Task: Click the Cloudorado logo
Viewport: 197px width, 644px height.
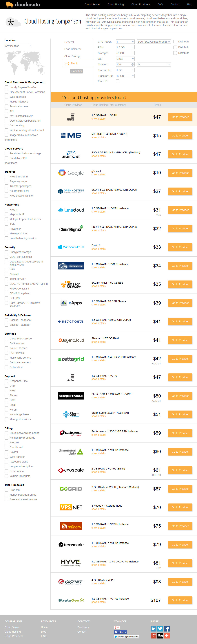Action: pos(23,4)
